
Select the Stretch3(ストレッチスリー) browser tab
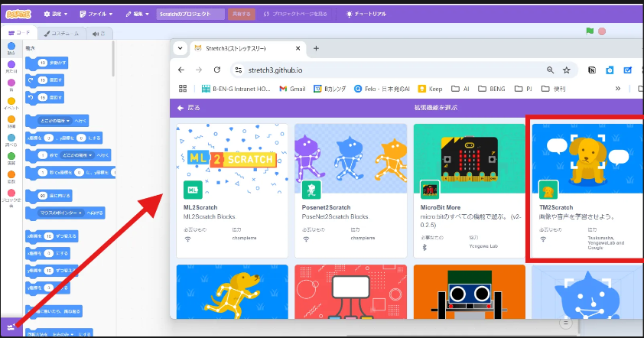click(247, 48)
